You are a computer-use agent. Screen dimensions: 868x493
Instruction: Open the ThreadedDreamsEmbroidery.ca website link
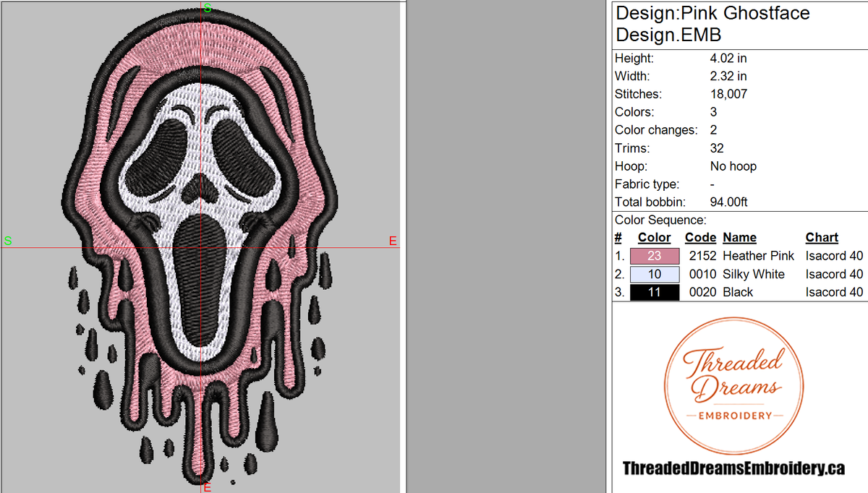tap(733, 469)
